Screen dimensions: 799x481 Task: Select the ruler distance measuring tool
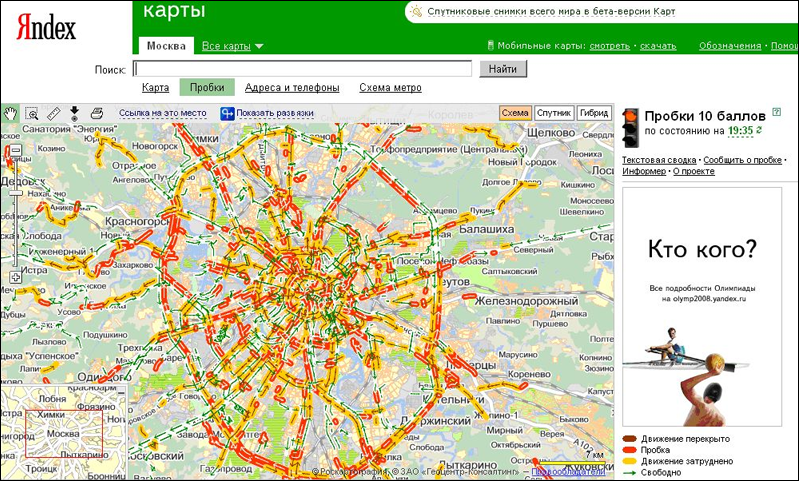(x=54, y=113)
